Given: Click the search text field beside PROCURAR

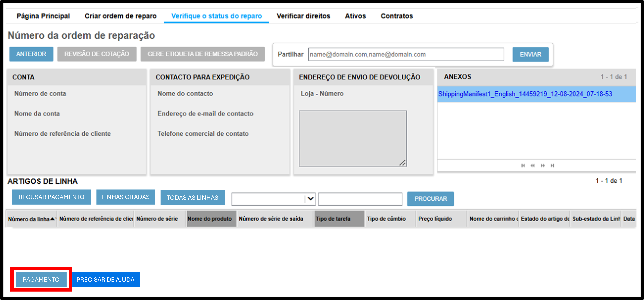Looking at the screenshot, I should pos(360,199).
